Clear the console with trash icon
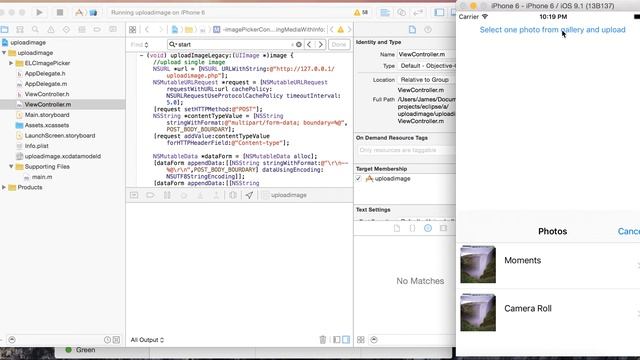 pyautogui.click(x=322, y=340)
